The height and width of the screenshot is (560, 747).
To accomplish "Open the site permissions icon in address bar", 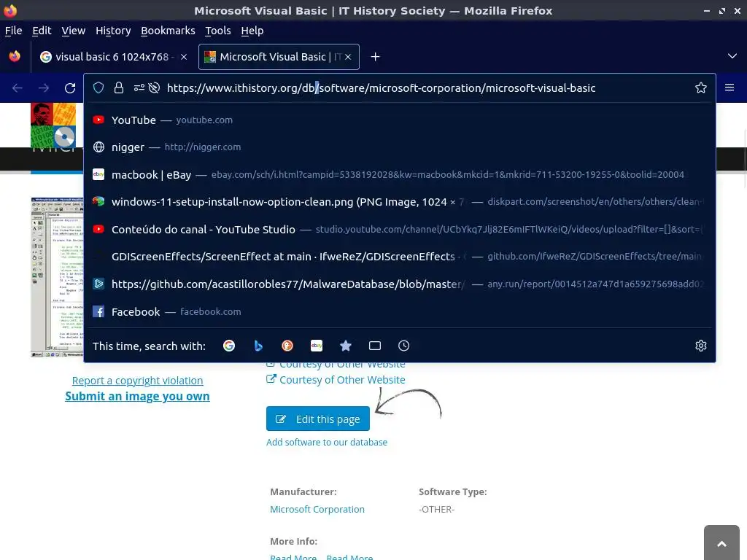I will [139, 87].
